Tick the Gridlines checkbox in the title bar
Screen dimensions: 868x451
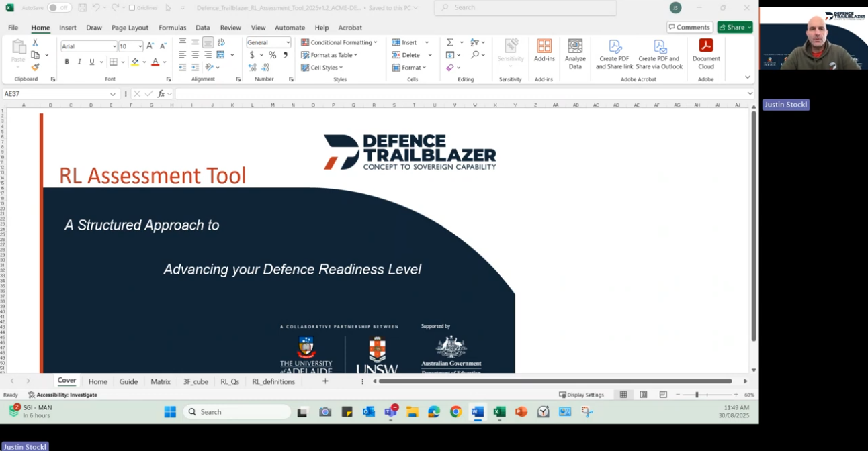(x=132, y=8)
